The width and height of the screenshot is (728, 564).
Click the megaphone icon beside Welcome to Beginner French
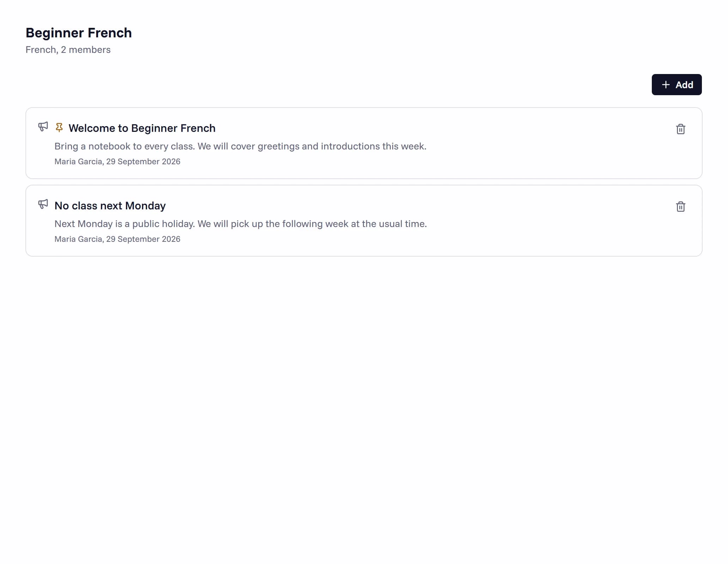point(43,127)
